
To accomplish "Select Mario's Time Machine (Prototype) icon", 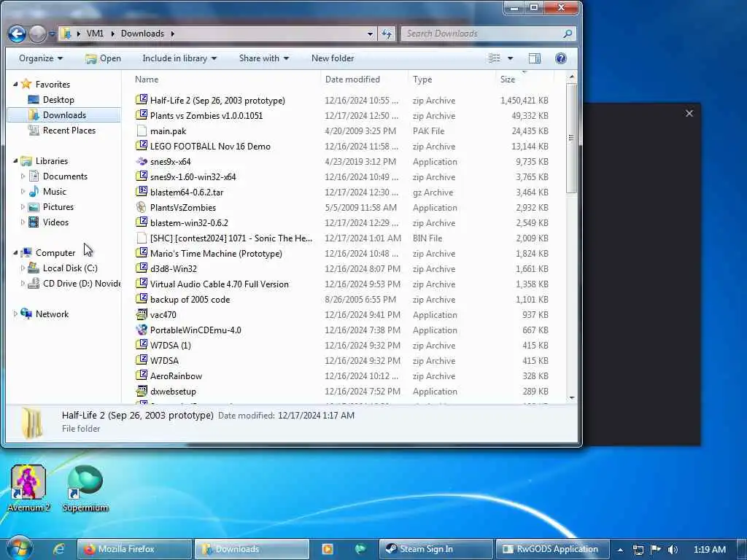I will click(142, 253).
